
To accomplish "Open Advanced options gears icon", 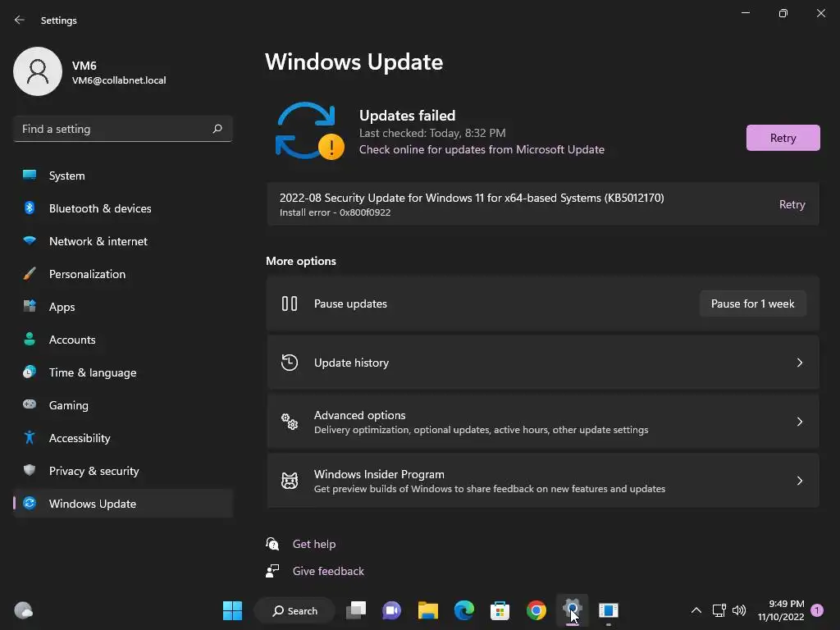I will (x=290, y=422).
